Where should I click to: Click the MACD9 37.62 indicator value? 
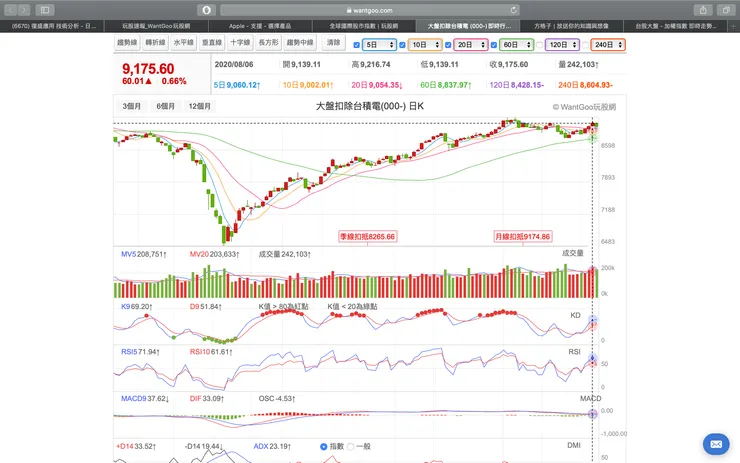point(145,399)
